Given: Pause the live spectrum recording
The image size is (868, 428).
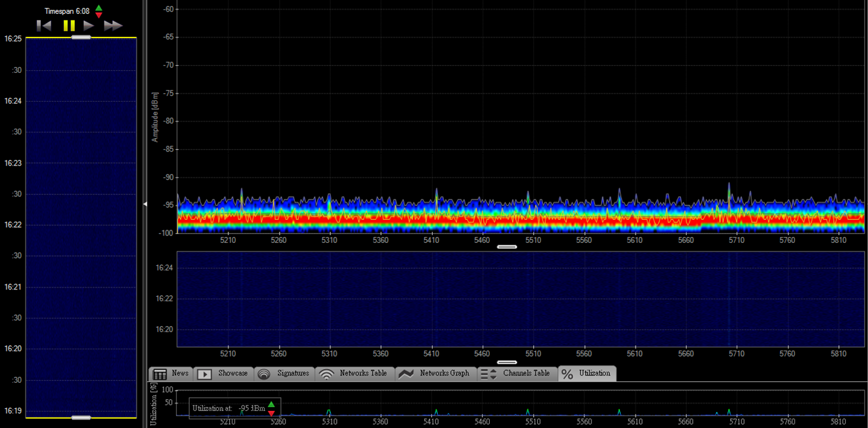Looking at the screenshot, I should click(69, 26).
